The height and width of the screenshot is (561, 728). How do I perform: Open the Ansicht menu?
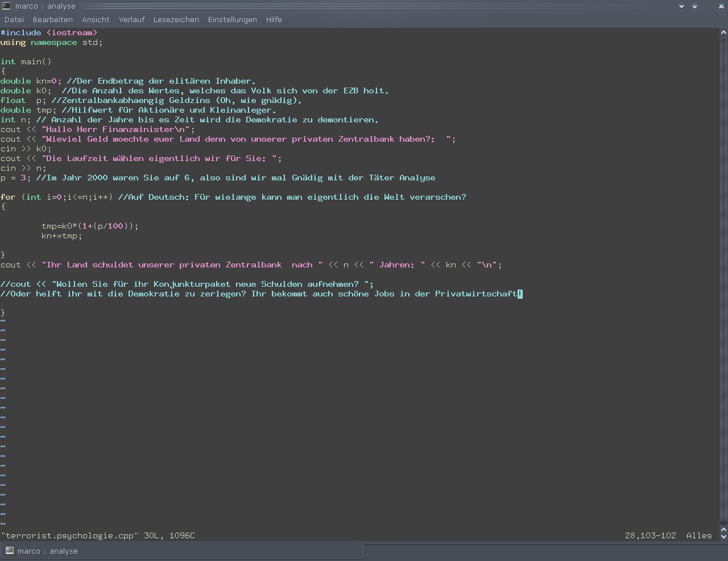[96, 19]
